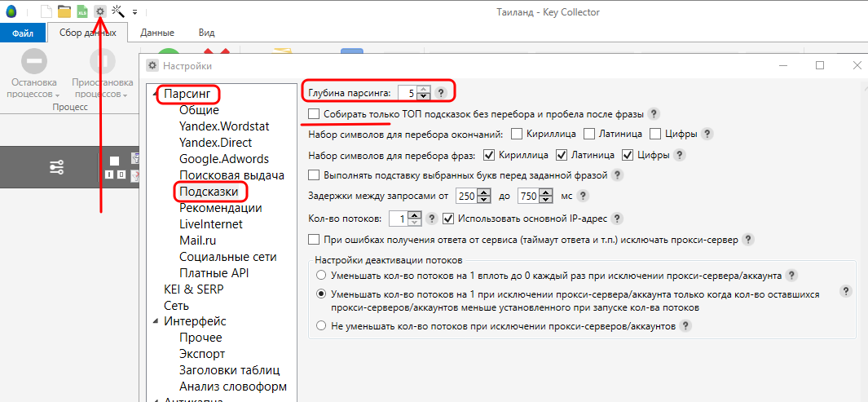This screenshot has width=868, height=402.
Task: Collapse the Интерфейс tree section
Action: coord(156,322)
